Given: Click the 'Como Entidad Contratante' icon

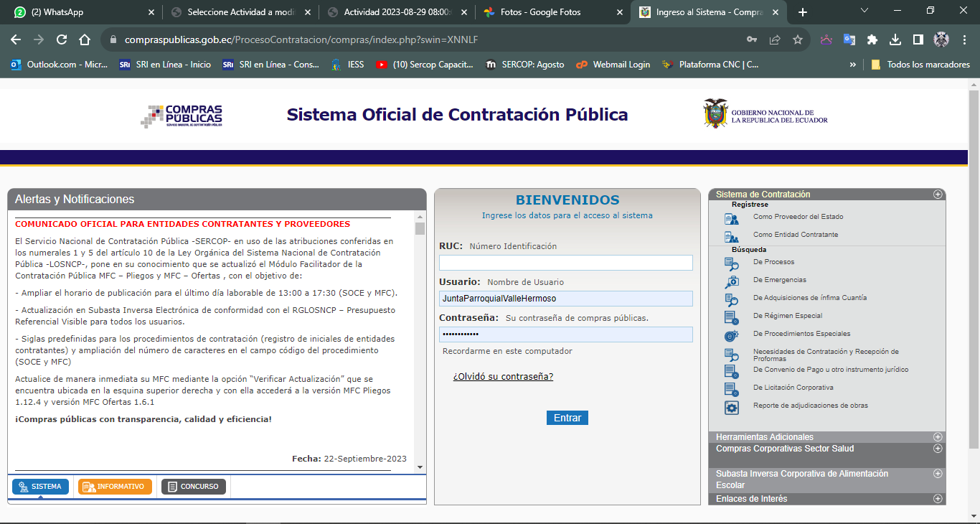Looking at the screenshot, I should coord(731,237).
